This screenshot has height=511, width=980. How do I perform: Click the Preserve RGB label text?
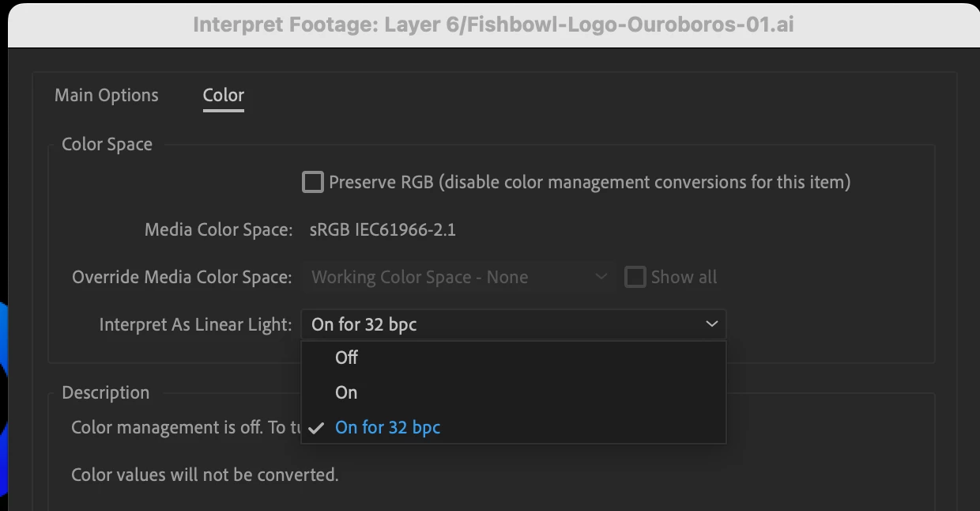(x=589, y=183)
